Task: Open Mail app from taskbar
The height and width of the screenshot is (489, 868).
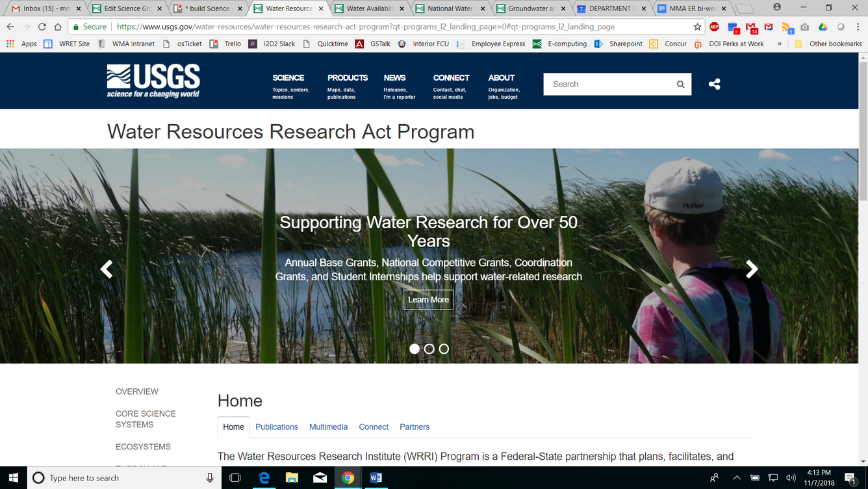Action: pos(320,478)
